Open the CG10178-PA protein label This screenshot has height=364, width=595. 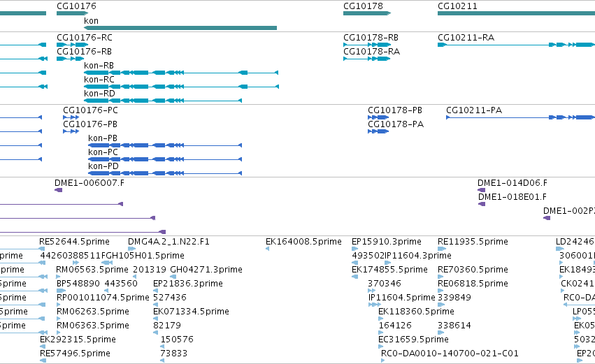pos(396,124)
